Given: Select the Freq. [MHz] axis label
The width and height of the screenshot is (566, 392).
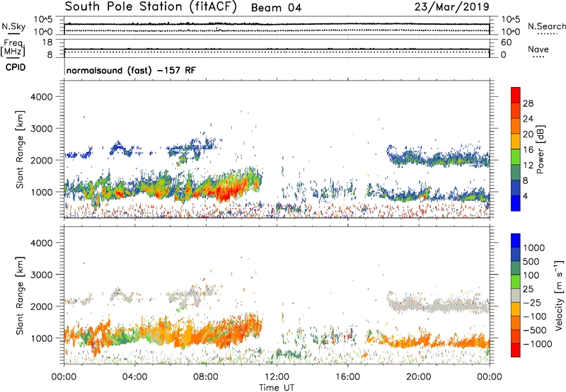Looking at the screenshot, I should (x=13, y=47).
